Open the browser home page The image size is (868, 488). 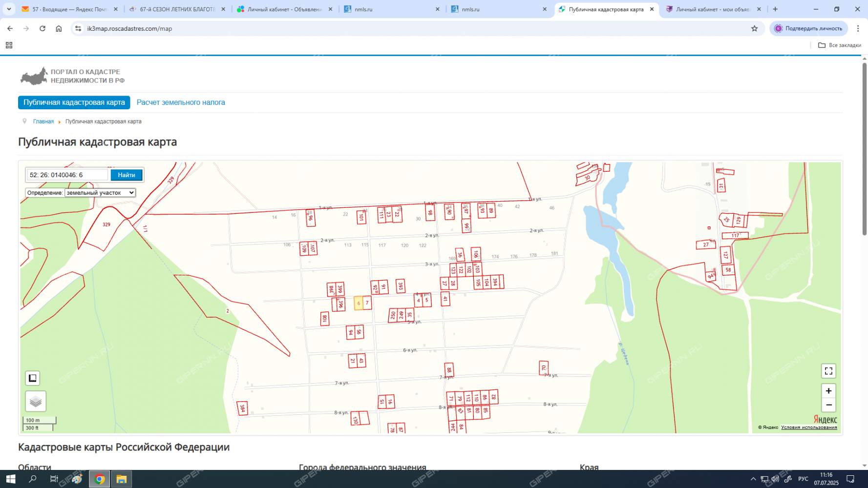pyautogui.click(x=59, y=28)
